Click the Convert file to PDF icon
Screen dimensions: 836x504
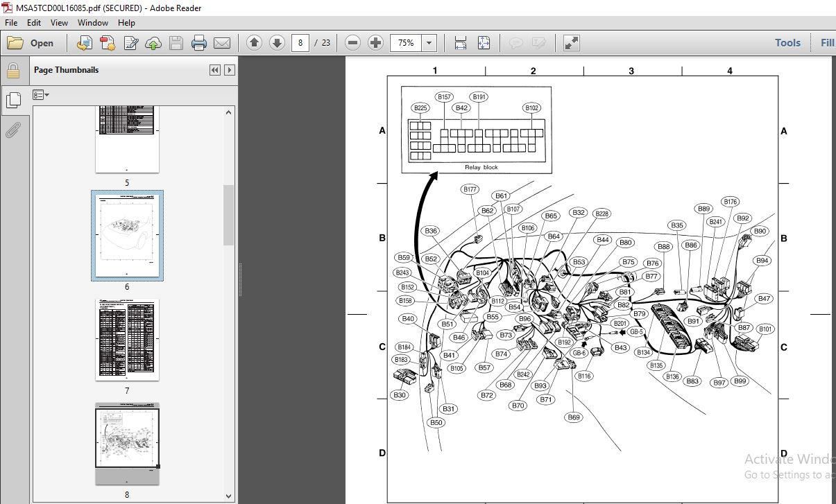click(85, 43)
